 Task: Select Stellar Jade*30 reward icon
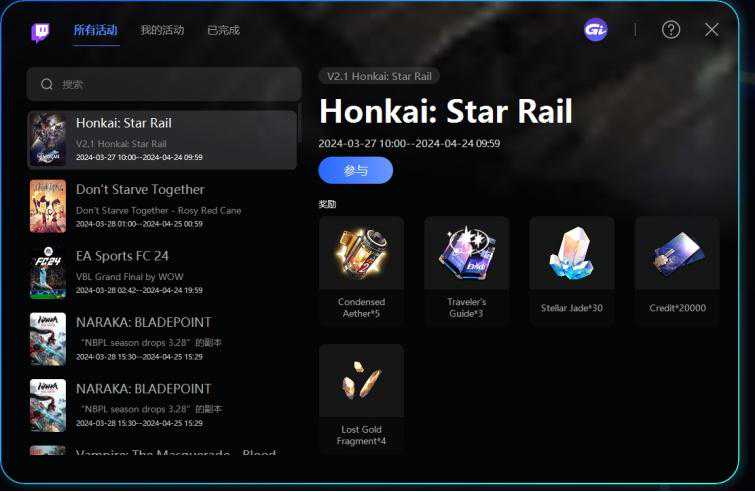point(572,253)
